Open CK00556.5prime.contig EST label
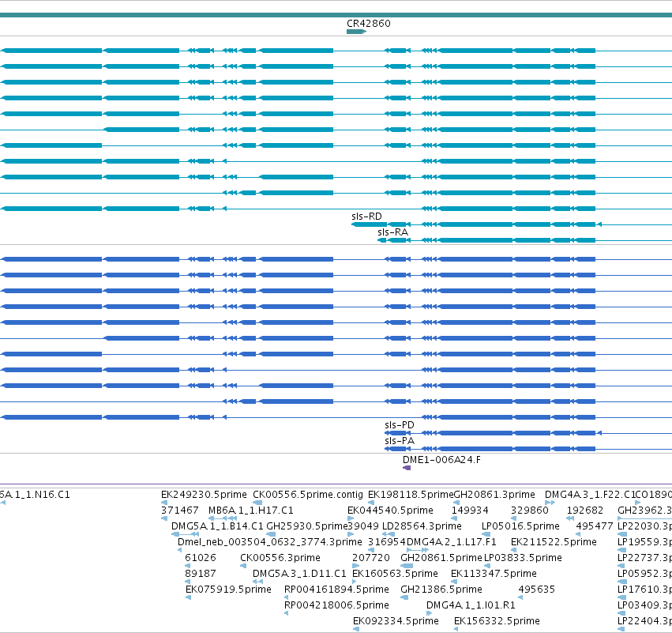The height and width of the screenshot is (633, 672). pos(308,495)
